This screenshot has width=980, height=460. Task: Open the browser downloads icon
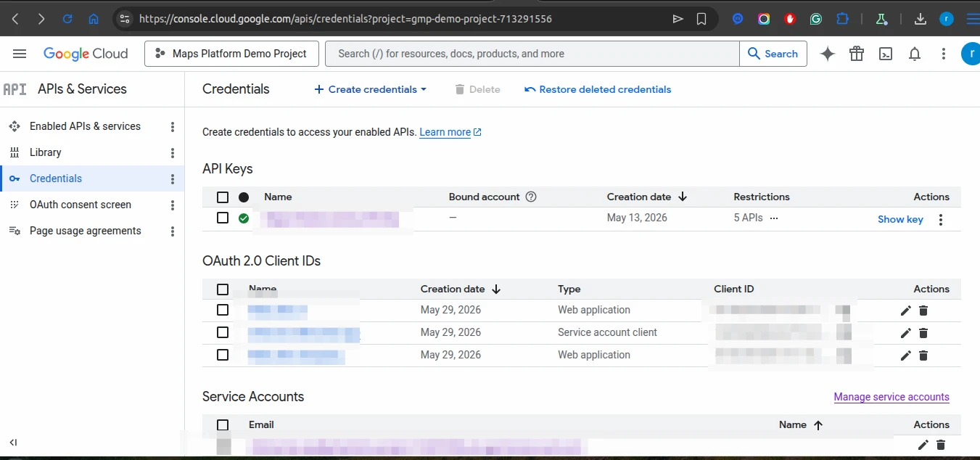[x=921, y=19]
